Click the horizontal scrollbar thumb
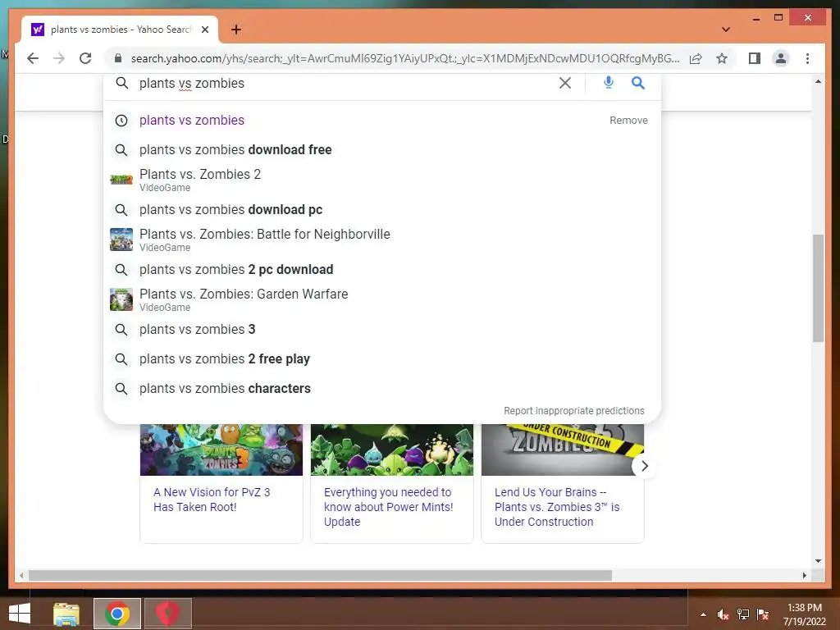The width and height of the screenshot is (840, 630). [x=321, y=575]
